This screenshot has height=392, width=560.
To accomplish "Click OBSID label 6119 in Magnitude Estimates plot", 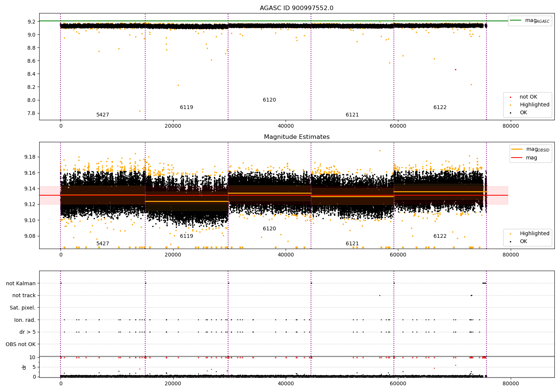I will [187, 236].
